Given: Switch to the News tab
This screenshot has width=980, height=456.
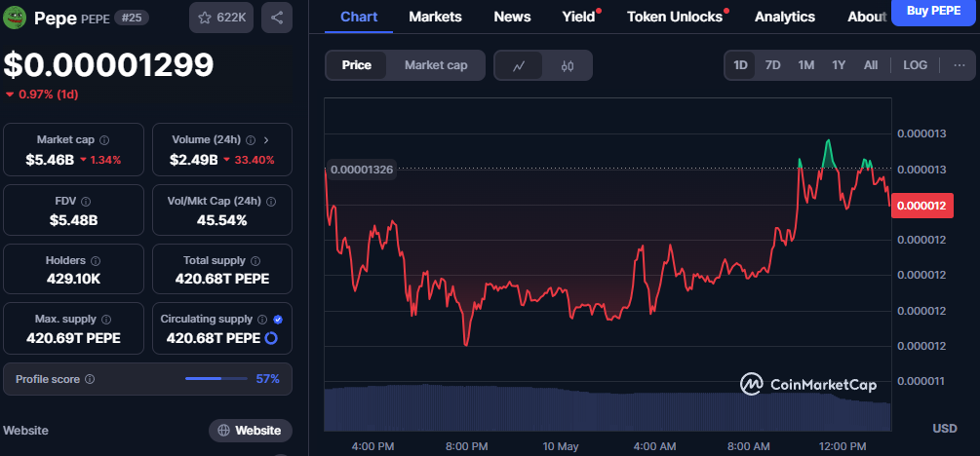Looking at the screenshot, I should coord(512,17).
